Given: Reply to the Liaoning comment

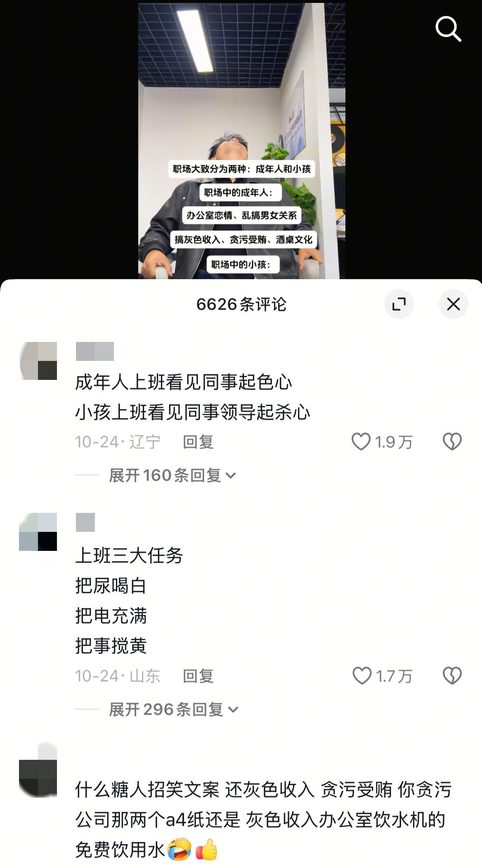Looking at the screenshot, I should pos(198,442).
